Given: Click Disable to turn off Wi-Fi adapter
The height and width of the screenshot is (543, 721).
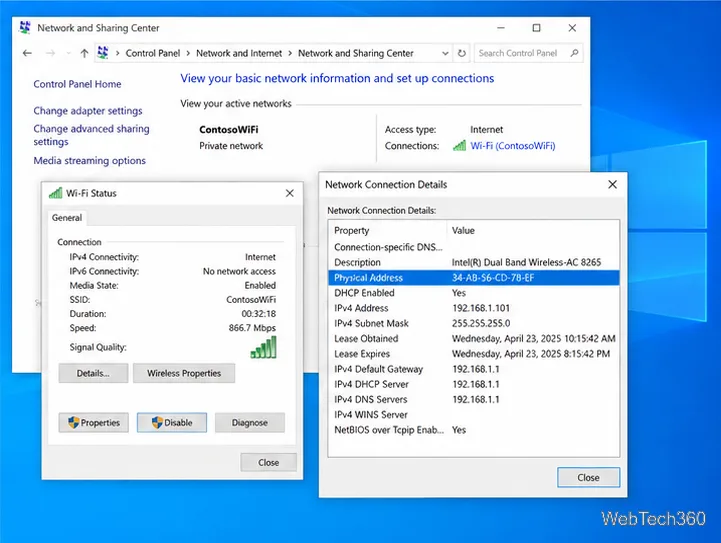Looking at the screenshot, I should tap(172, 423).
